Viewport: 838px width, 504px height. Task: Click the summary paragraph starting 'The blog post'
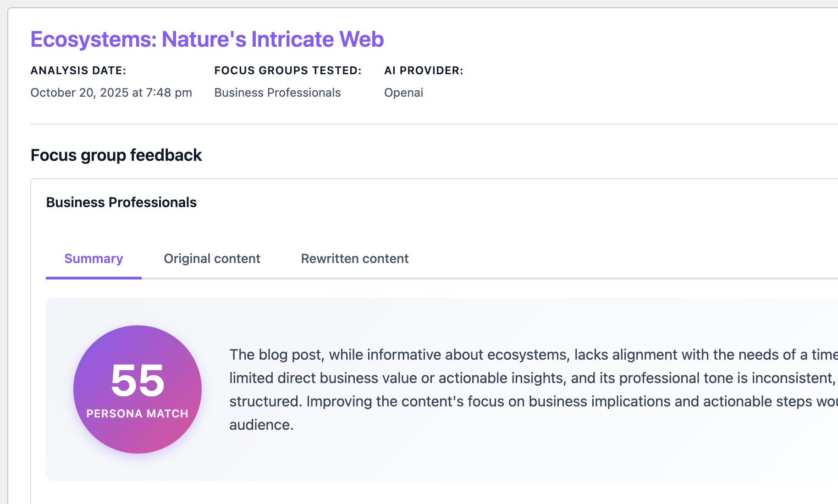(x=534, y=389)
